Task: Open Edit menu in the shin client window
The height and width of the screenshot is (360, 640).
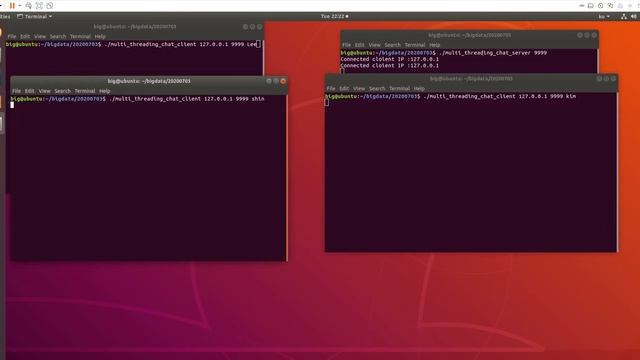Action: pyautogui.click(x=29, y=91)
